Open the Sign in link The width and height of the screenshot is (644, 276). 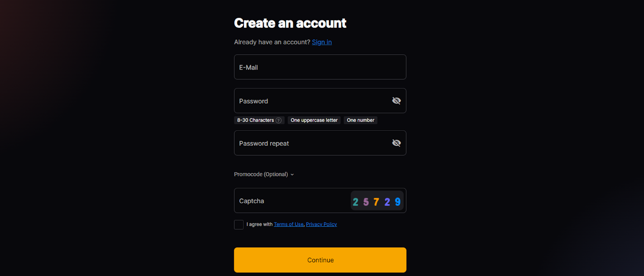[322, 42]
